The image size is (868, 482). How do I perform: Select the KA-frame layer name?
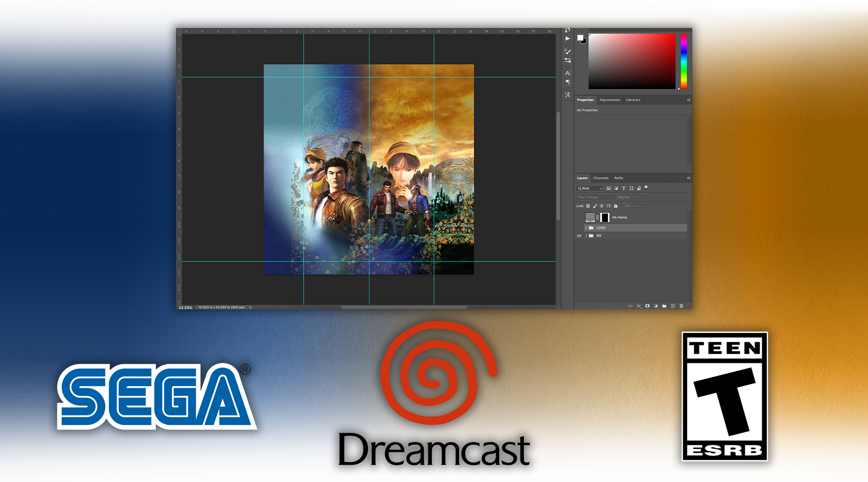click(619, 217)
